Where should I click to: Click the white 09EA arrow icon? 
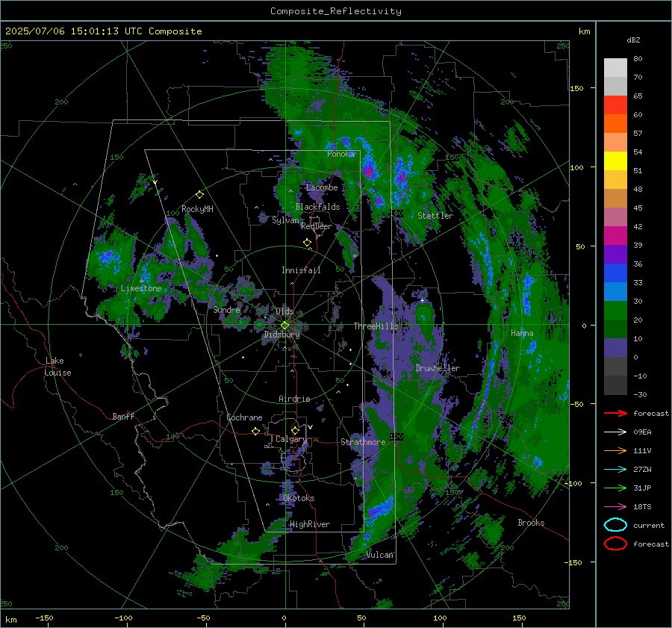(x=615, y=432)
